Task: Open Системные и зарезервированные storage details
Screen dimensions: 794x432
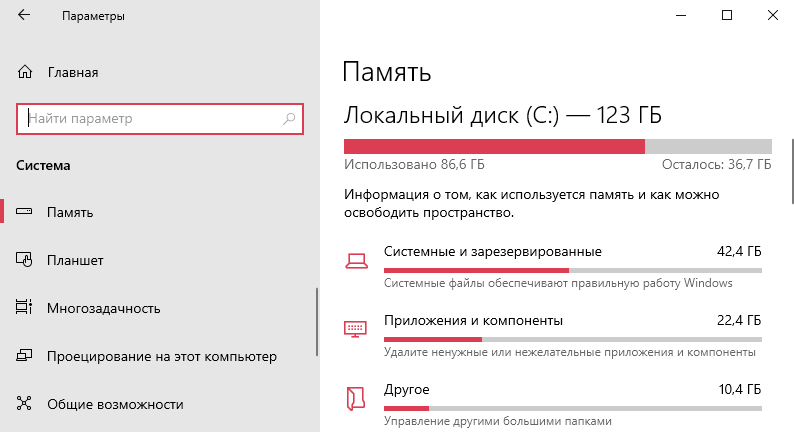Action: coord(493,251)
